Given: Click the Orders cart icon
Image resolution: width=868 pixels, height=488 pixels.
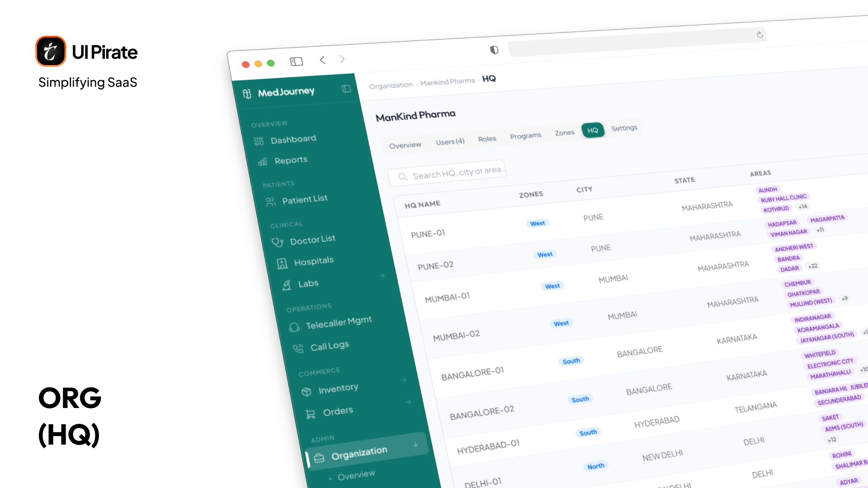Looking at the screenshot, I should click(311, 414).
